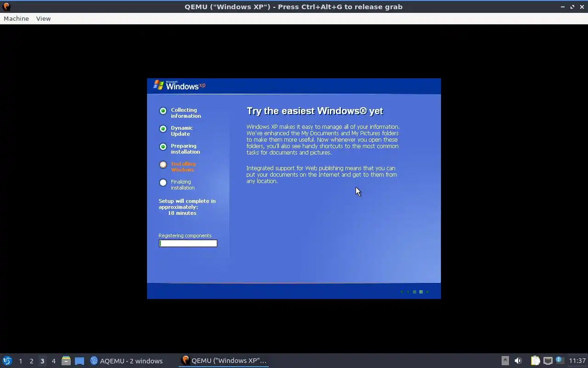Image resolution: width=588 pixels, height=368 pixels.
Task: Click the animated green dots activity indicator
Action: (414, 292)
